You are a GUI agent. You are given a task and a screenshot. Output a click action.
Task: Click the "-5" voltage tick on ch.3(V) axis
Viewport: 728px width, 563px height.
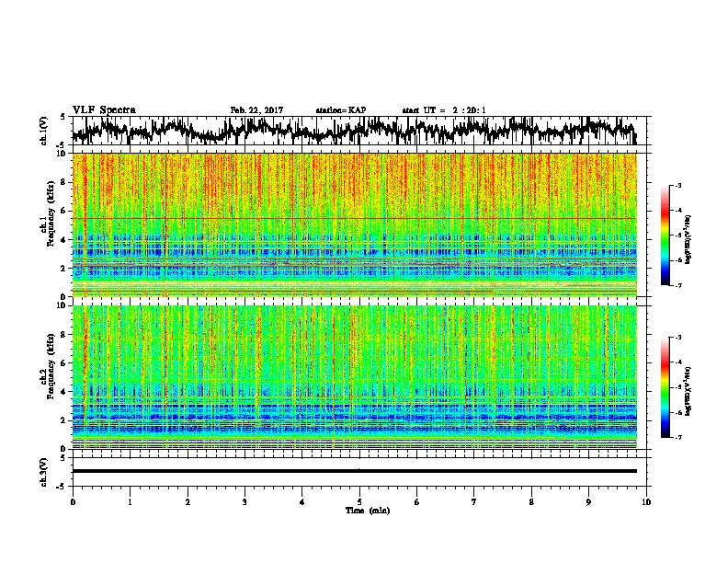click(62, 487)
